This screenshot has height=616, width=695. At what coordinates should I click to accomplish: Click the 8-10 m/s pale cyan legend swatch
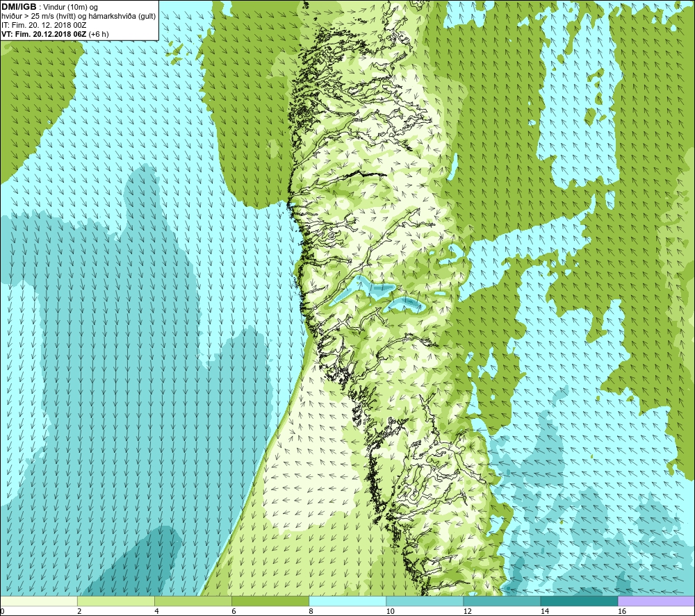point(347,601)
